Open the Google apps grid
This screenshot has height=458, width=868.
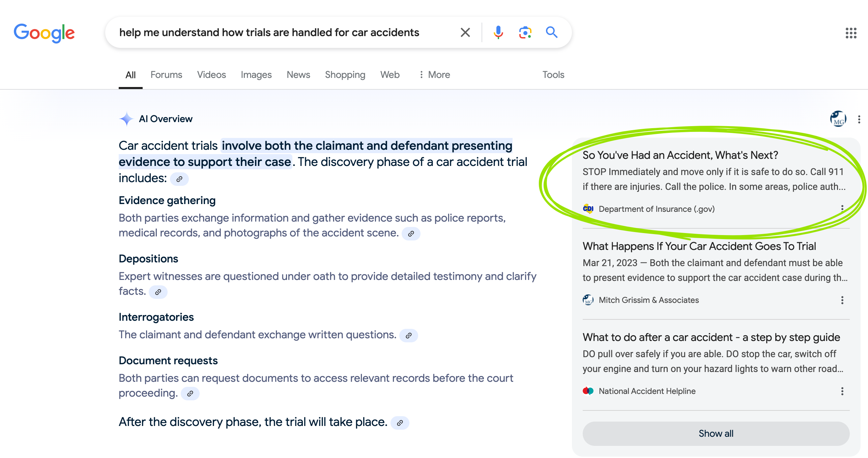851,33
